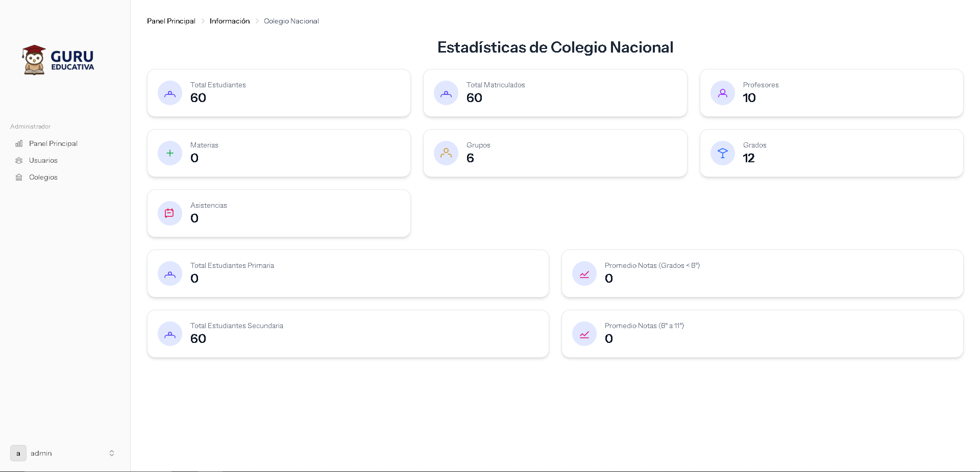The height and width of the screenshot is (472, 980).
Task: Click the selector chevron next to admin
Action: pos(112,453)
